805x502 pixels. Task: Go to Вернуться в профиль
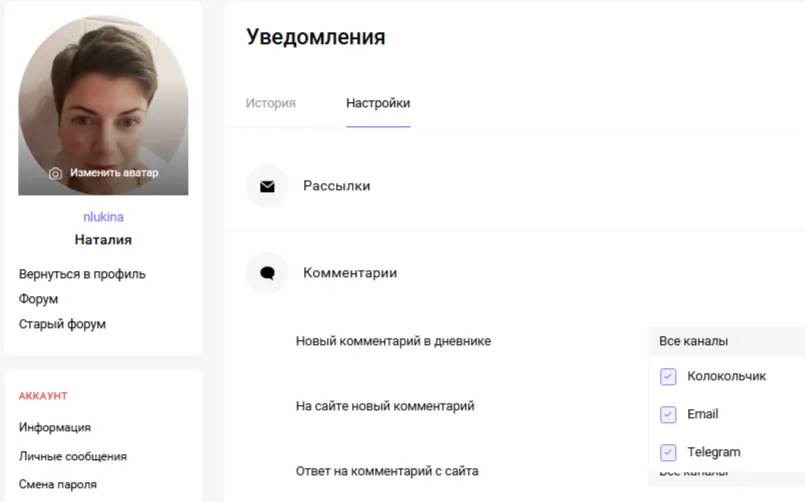coord(82,274)
